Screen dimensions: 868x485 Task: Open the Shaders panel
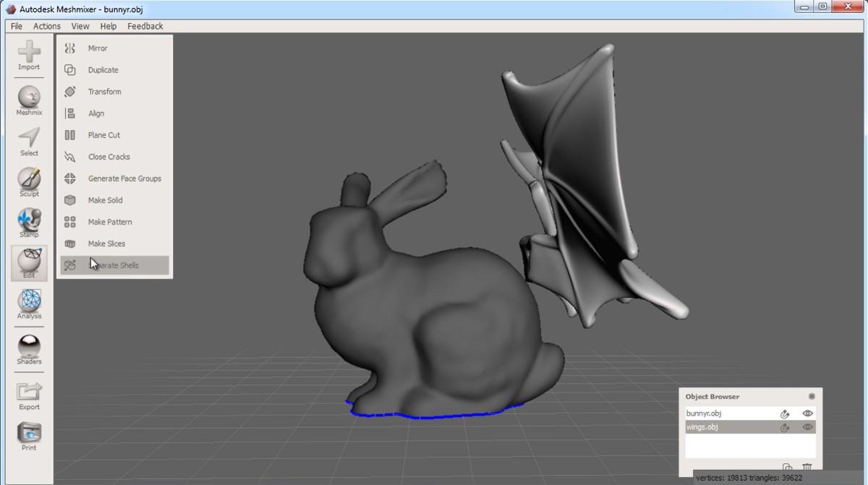click(x=29, y=350)
